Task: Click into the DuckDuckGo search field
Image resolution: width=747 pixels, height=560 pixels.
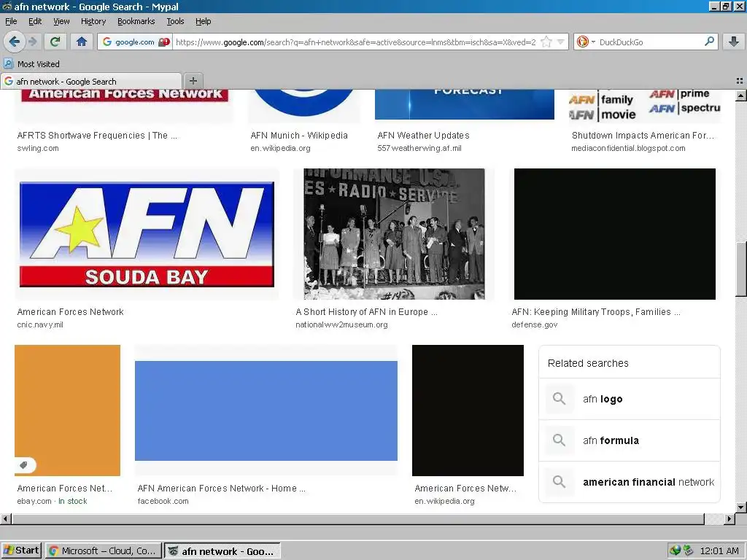Action: pyautogui.click(x=649, y=42)
